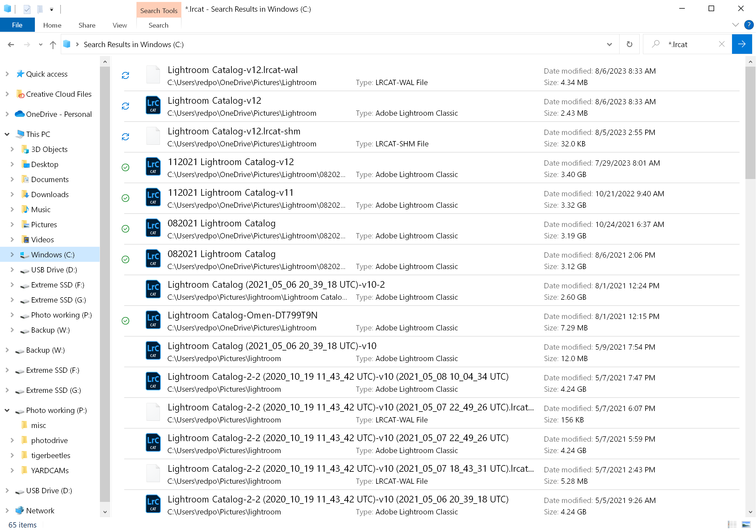Click the Back navigation arrow
Image resolution: width=756 pixels, height=532 pixels.
tap(11, 44)
